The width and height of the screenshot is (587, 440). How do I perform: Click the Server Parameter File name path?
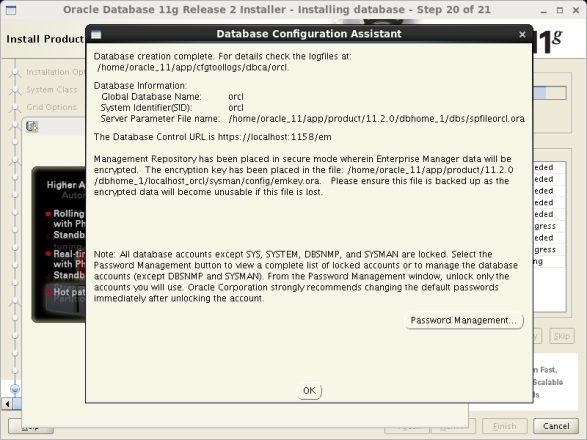click(x=376, y=119)
